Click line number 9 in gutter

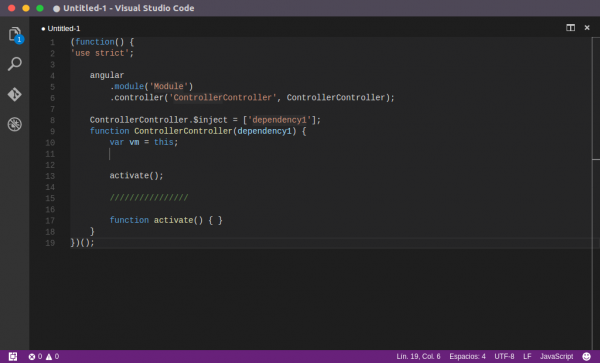pos(52,131)
